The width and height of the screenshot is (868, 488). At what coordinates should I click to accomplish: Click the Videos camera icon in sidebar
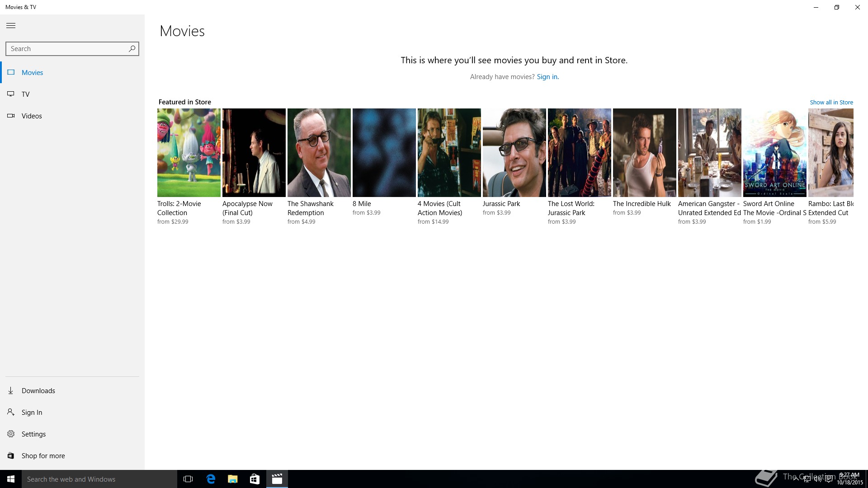(11, 116)
